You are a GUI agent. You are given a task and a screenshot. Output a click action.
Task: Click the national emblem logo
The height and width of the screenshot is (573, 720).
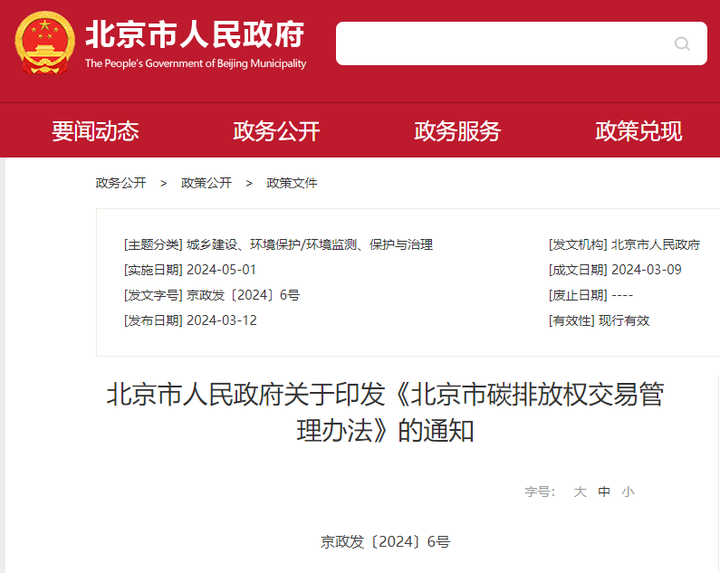click(45, 43)
